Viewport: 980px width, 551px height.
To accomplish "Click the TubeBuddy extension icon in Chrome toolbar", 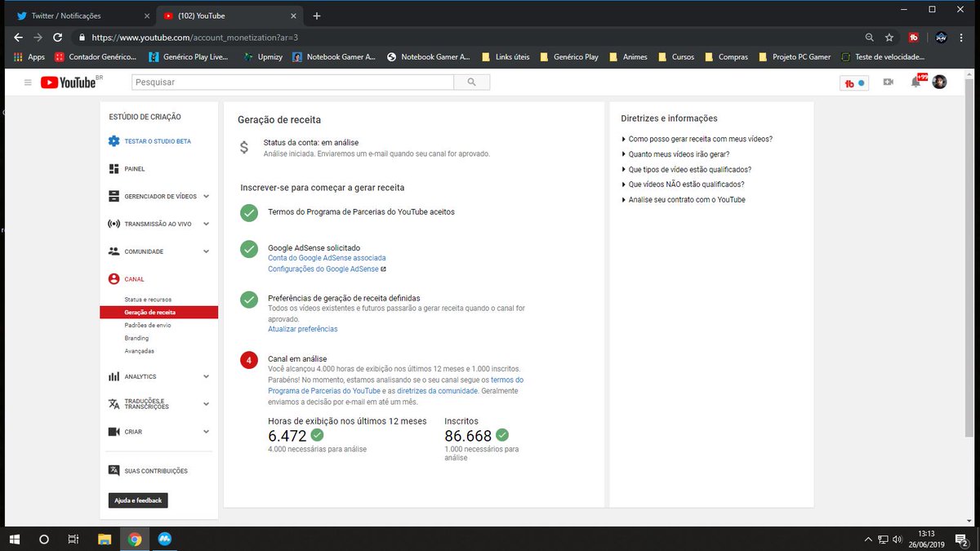I will 914,38.
